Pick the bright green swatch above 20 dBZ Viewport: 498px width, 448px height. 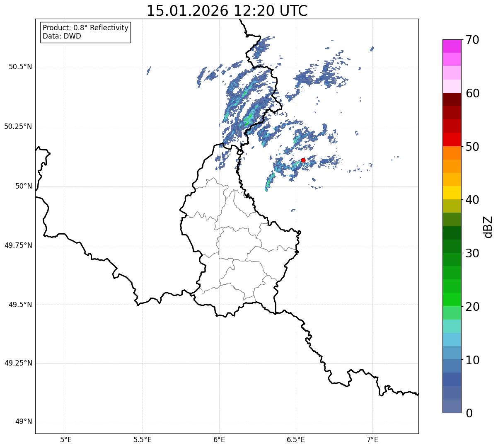pos(452,300)
